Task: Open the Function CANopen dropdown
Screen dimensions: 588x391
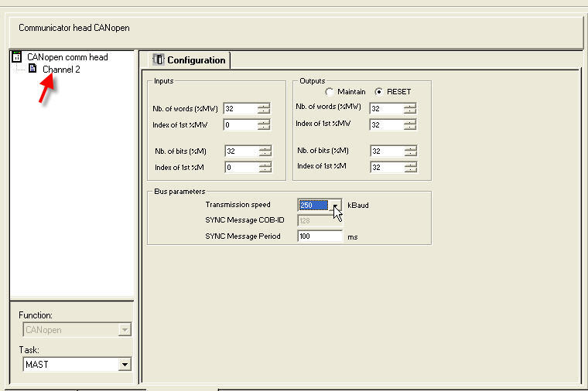Action: [x=125, y=330]
